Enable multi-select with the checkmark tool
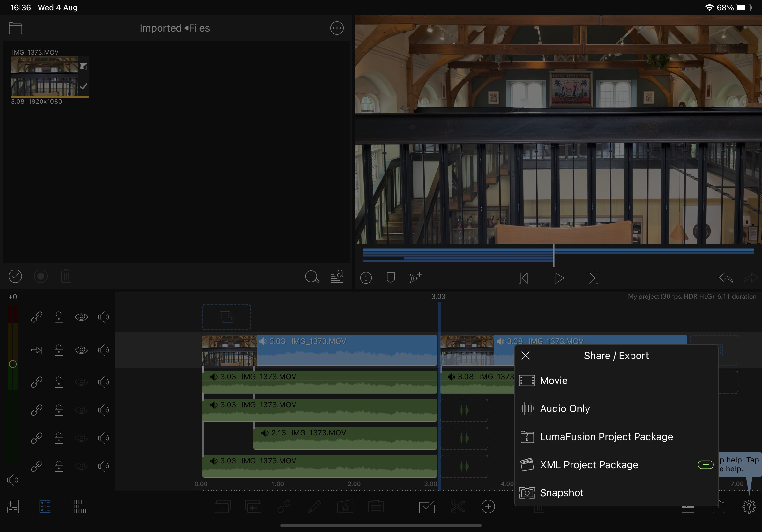 coord(427,507)
